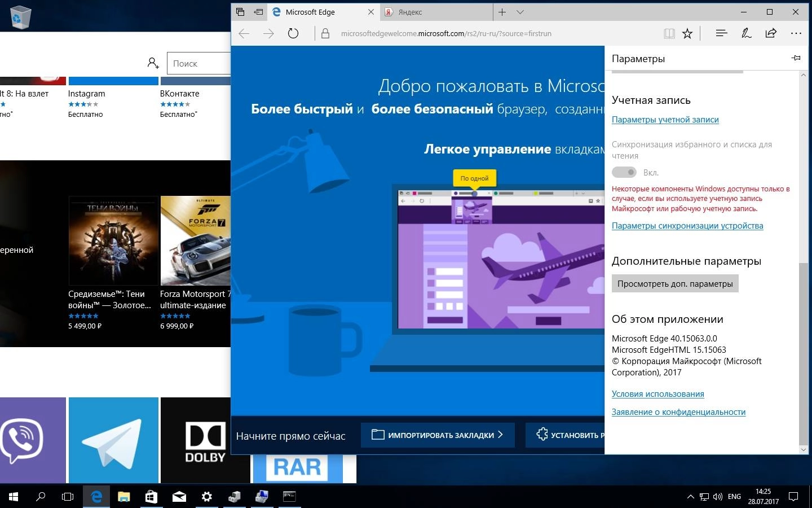Open Средиземье Тени войны game thumbnail

coord(113,240)
